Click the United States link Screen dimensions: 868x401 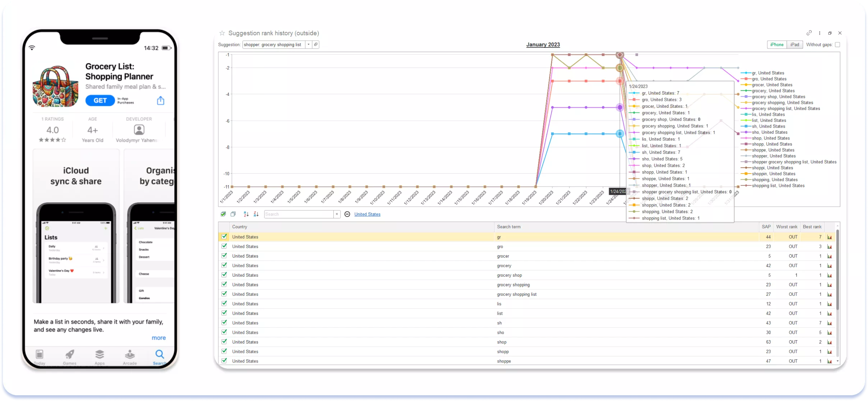point(367,214)
